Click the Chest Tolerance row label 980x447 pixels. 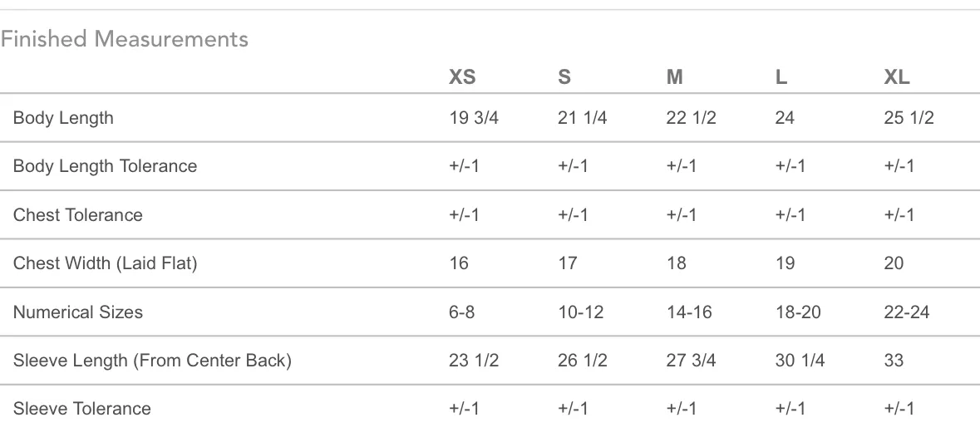[77, 214]
